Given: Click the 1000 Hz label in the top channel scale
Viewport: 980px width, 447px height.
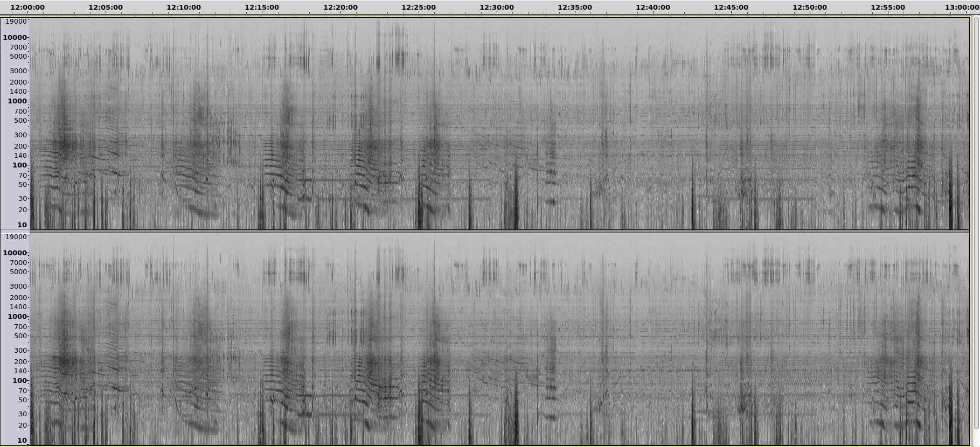Looking at the screenshot, I should (x=17, y=101).
